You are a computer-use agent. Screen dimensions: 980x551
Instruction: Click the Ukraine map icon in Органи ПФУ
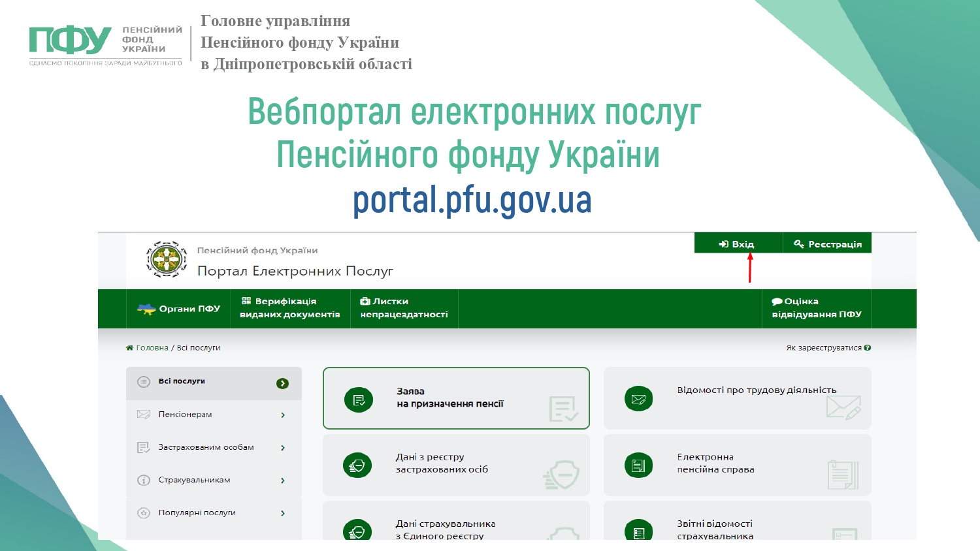point(146,309)
